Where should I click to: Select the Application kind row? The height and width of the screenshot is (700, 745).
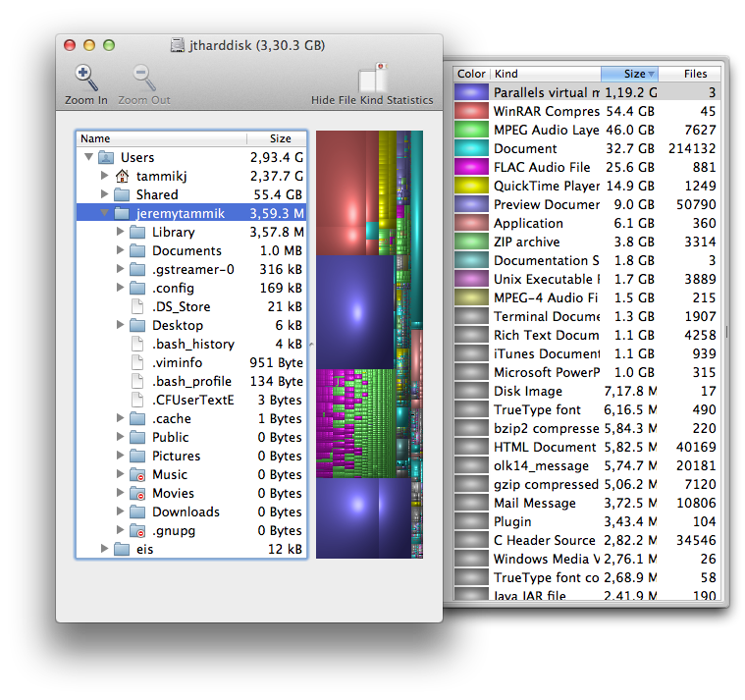point(587,223)
